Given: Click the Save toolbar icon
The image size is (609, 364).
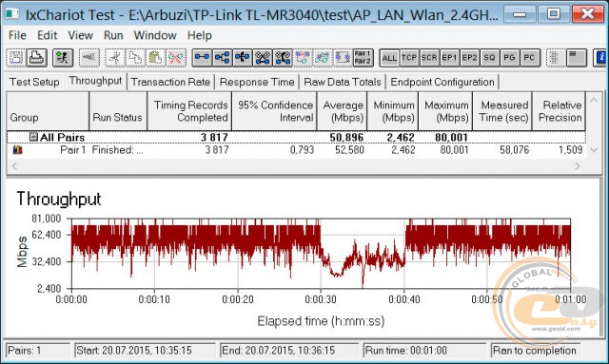Looking at the screenshot, I should click(x=16, y=58).
